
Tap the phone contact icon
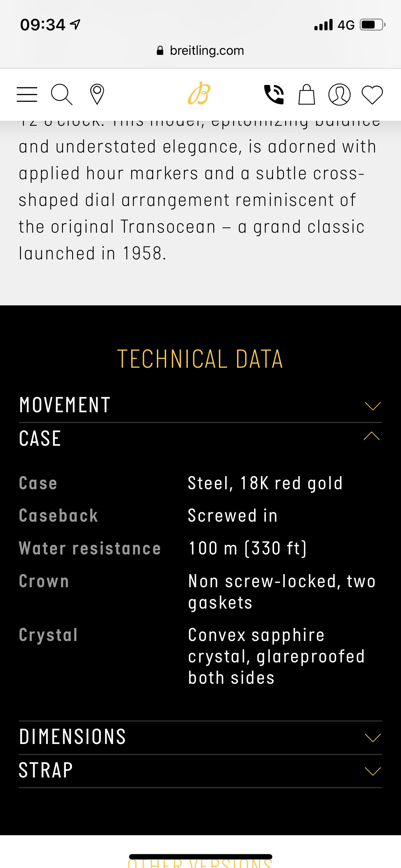(x=274, y=94)
